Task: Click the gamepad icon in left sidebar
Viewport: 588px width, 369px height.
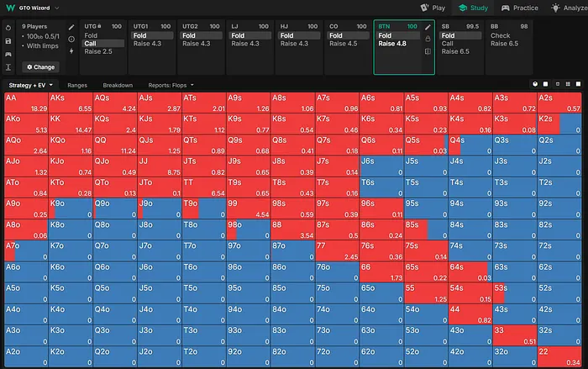Action: click(x=8, y=54)
